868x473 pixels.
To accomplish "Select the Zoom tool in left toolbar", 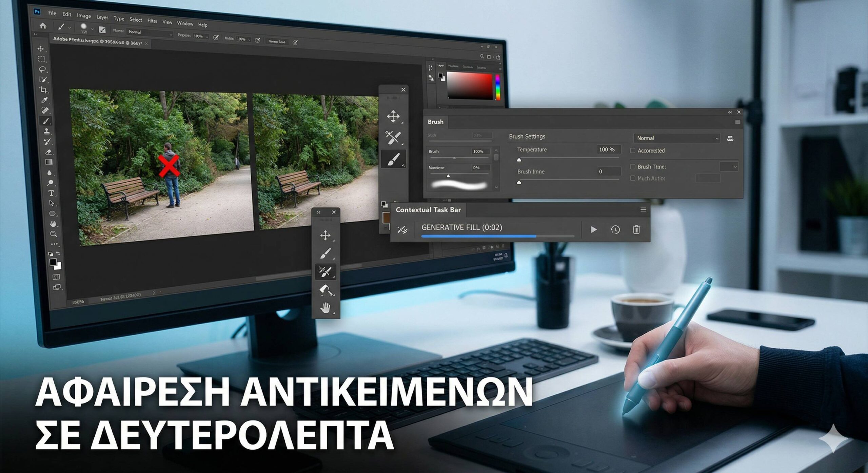I will pyautogui.click(x=54, y=234).
